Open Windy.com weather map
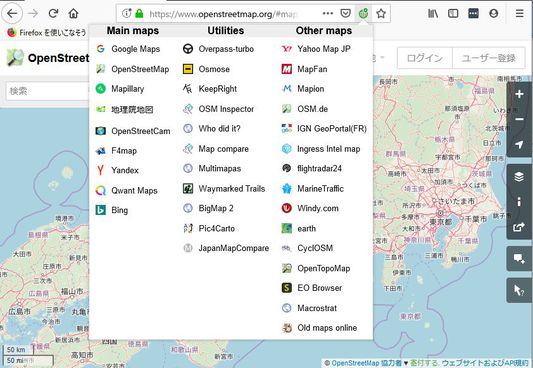Viewport: 533px width, 368px height. (x=310, y=208)
